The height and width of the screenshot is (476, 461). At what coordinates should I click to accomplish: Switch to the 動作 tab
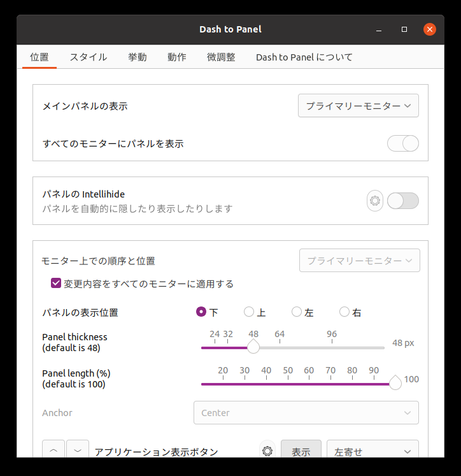177,57
